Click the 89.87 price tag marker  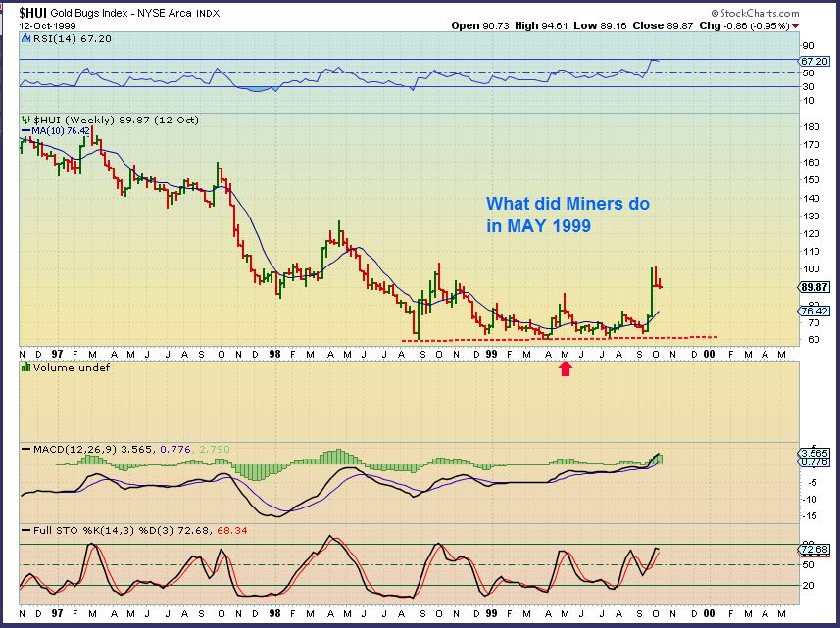pos(818,288)
